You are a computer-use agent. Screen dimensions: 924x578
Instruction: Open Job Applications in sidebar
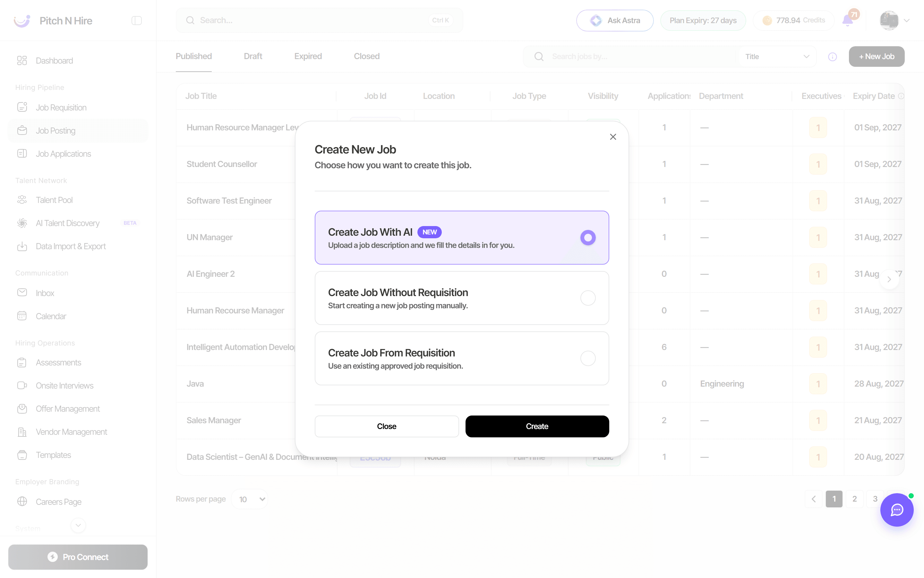click(x=78, y=154)
